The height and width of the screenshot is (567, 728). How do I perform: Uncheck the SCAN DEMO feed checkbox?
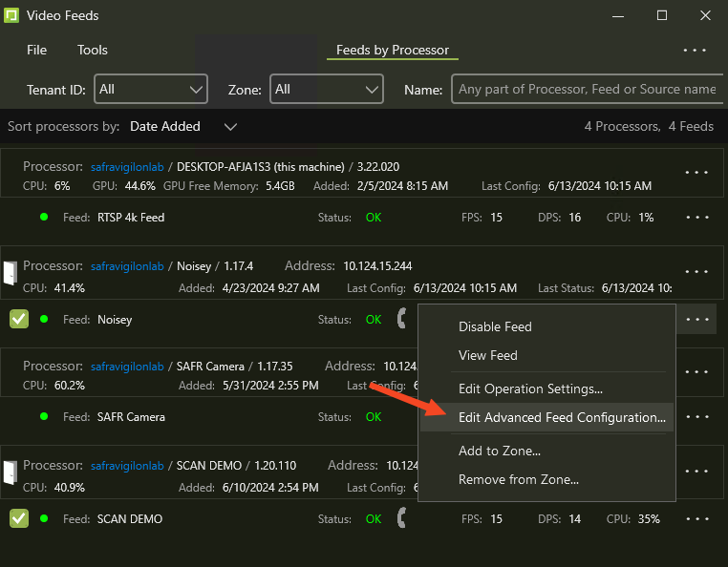tap(19, 518)
